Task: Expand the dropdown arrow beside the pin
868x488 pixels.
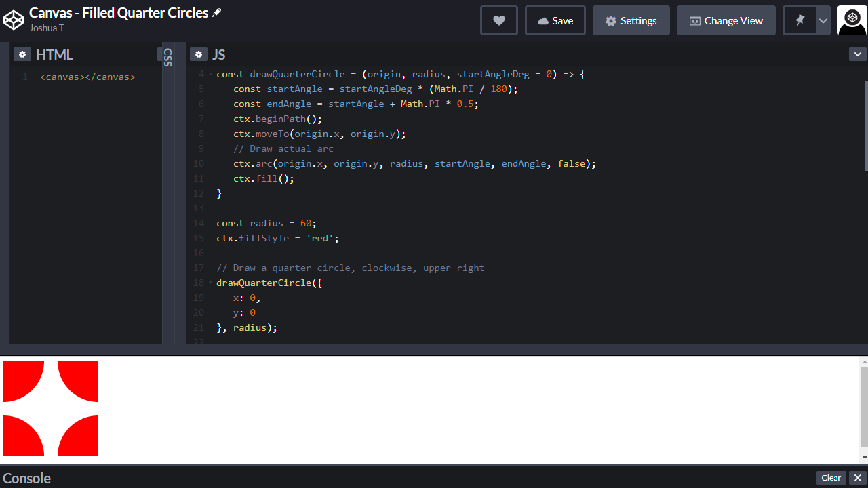Action: tap(823, 20)
